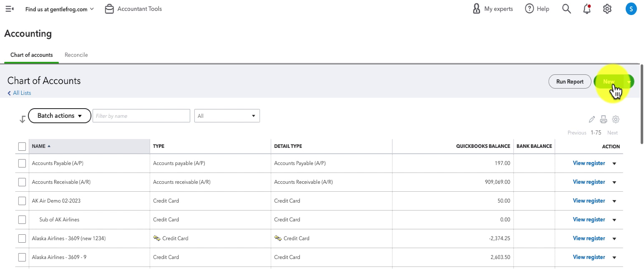Switch to the Reconcile tab

[x=76, y=55]
